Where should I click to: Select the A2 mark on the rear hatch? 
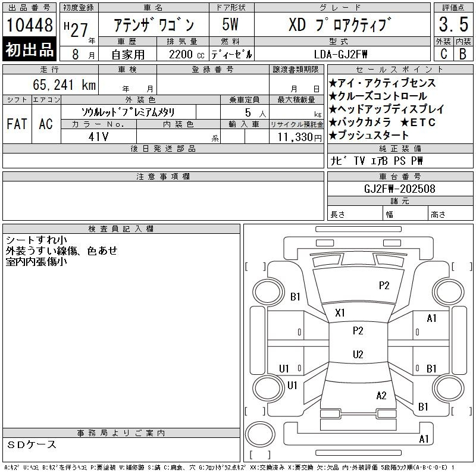point(381,396)
